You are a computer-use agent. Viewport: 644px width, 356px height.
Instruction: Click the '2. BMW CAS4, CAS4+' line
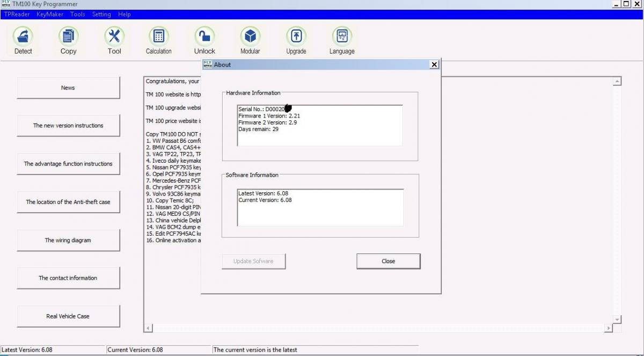(173, 147)
